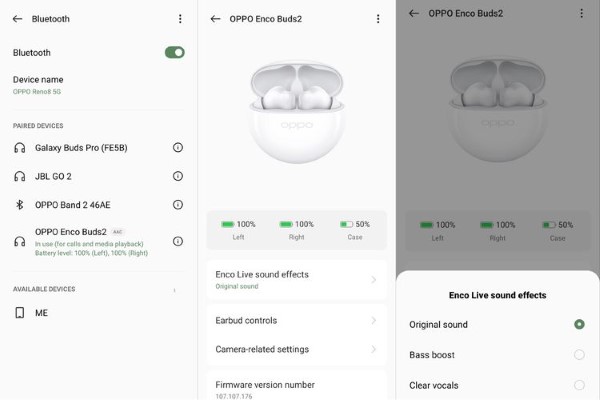Show info for Galaxy Buds Pro (FE5B)
Image resolution: width=600 pixels, height=400 pixels.
point(178,148)
